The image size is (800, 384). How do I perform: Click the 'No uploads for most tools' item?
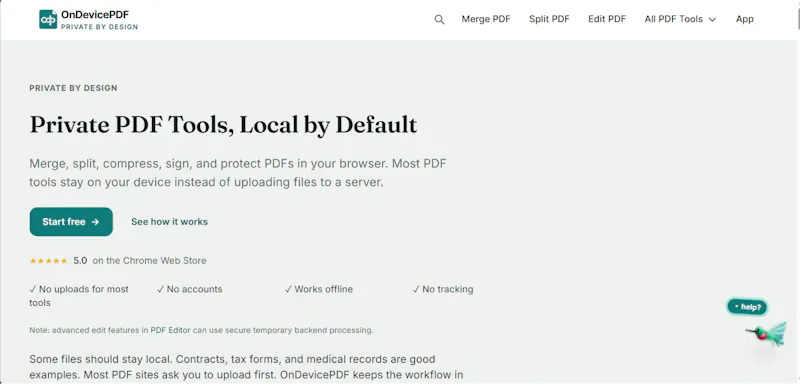tap(79, 296)
